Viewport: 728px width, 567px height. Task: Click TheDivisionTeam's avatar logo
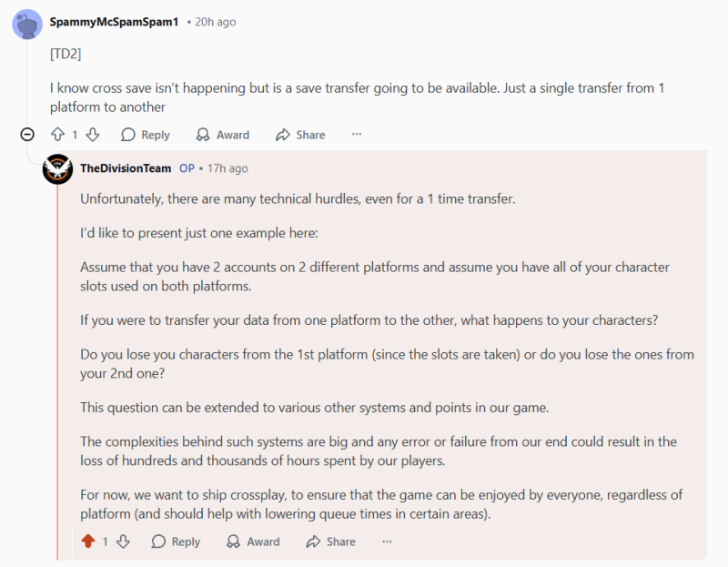click(57, 169)
